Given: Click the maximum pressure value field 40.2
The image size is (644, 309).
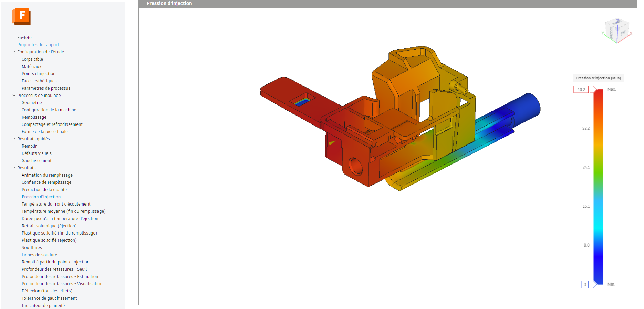Looking at the screenshot, I should coord(581,90).
